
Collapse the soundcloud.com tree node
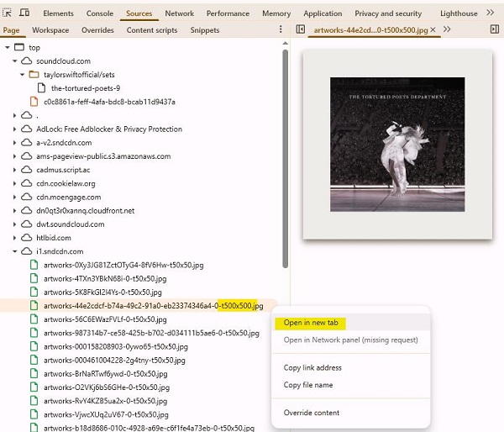(x=15, y=61)
